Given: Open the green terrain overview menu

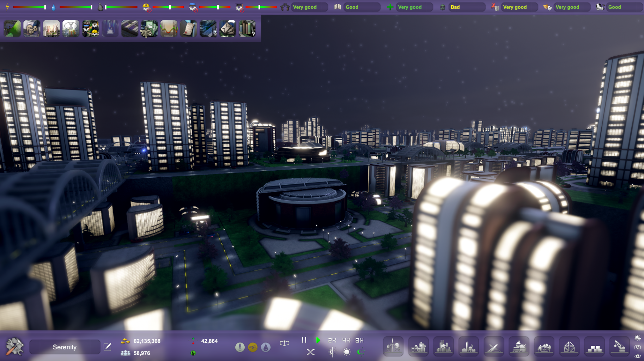Looking at the screenshot, I should click(12, 29).
